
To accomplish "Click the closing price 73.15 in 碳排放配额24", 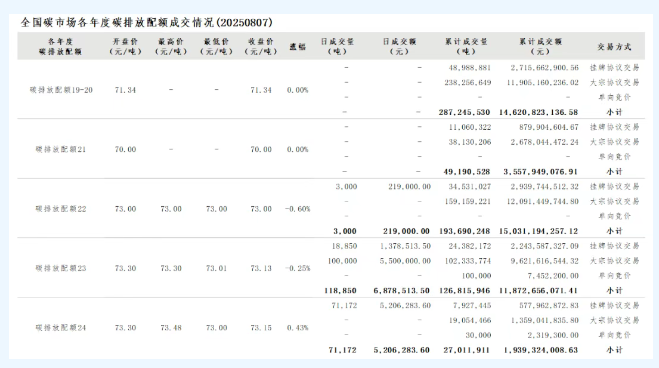I will 261,328.
